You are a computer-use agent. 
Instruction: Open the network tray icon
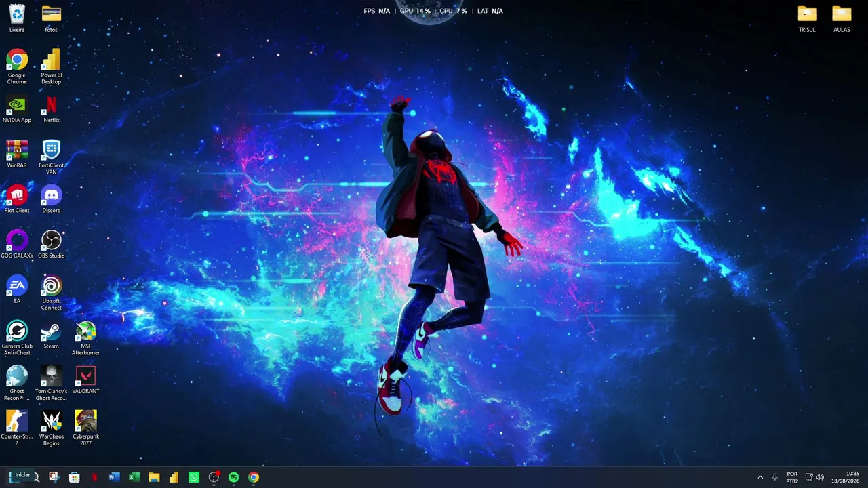[809, 477]
